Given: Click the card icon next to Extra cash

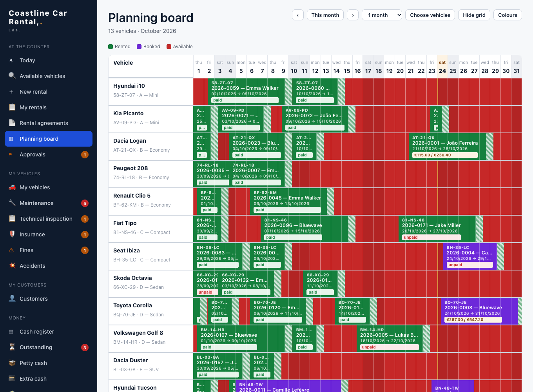Looking at the screenshot, I should click(12, 378).
